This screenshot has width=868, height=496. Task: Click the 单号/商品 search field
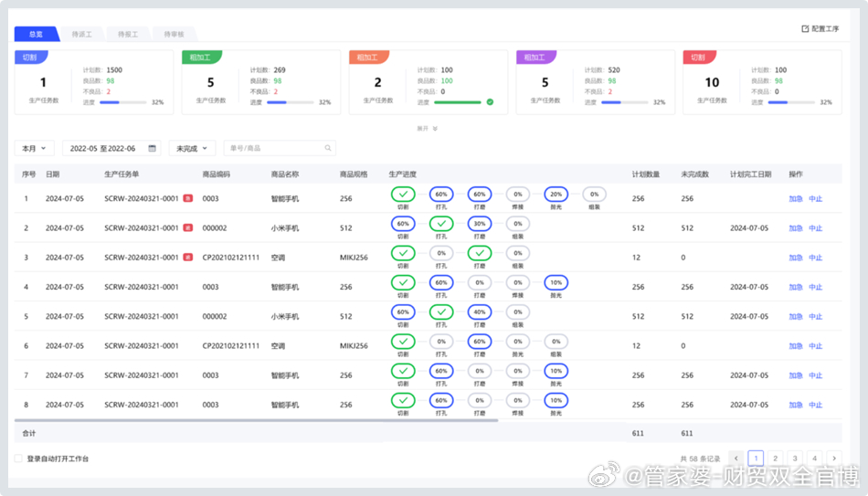tap(272, 148)
